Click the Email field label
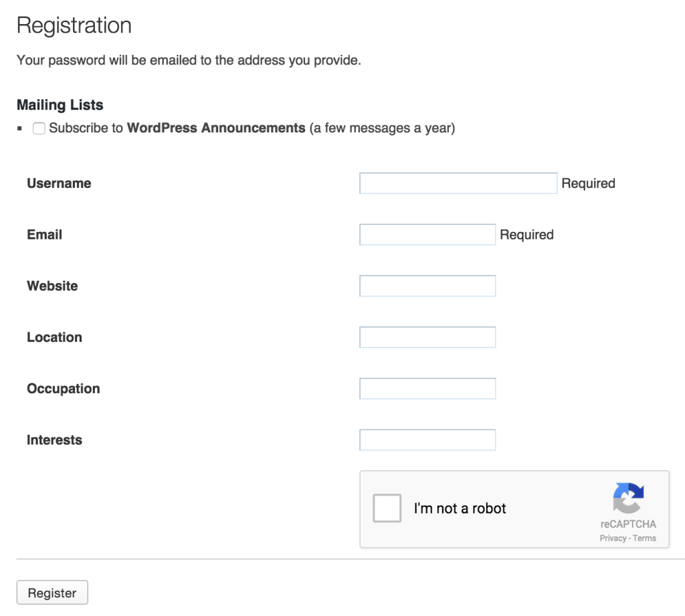 click(44, 235)
